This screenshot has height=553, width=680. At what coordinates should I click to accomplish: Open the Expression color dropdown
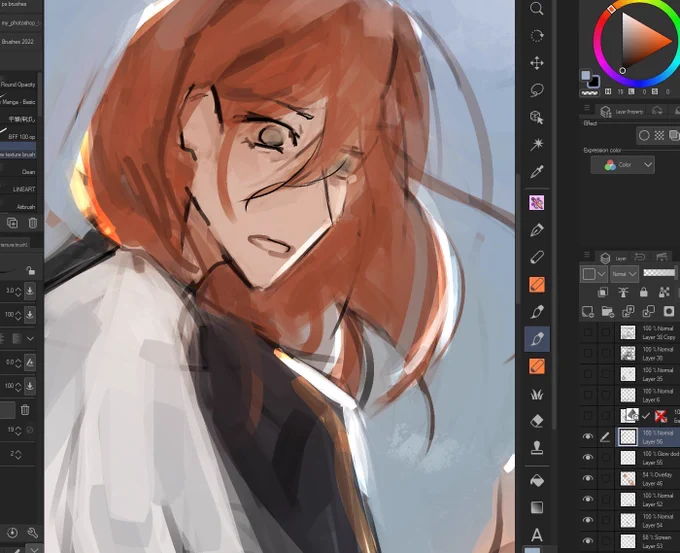[623, 165]
